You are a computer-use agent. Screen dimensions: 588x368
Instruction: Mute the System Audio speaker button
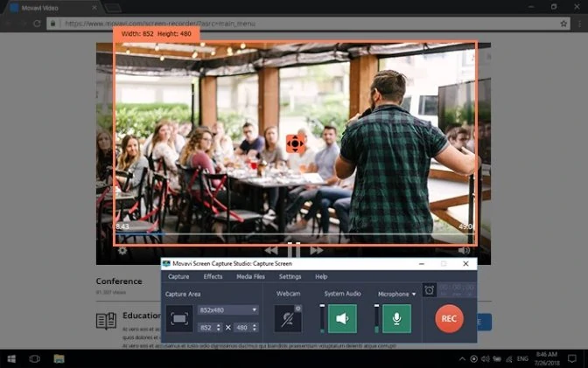341,319
